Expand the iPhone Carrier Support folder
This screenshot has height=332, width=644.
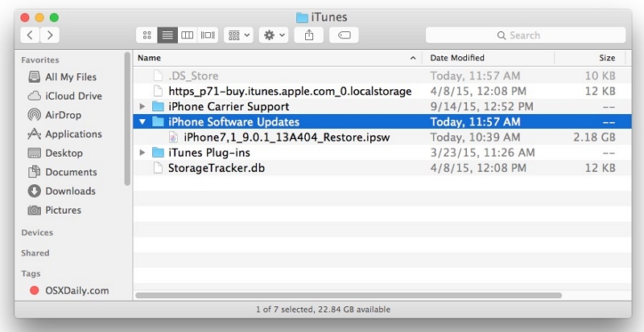142,107
